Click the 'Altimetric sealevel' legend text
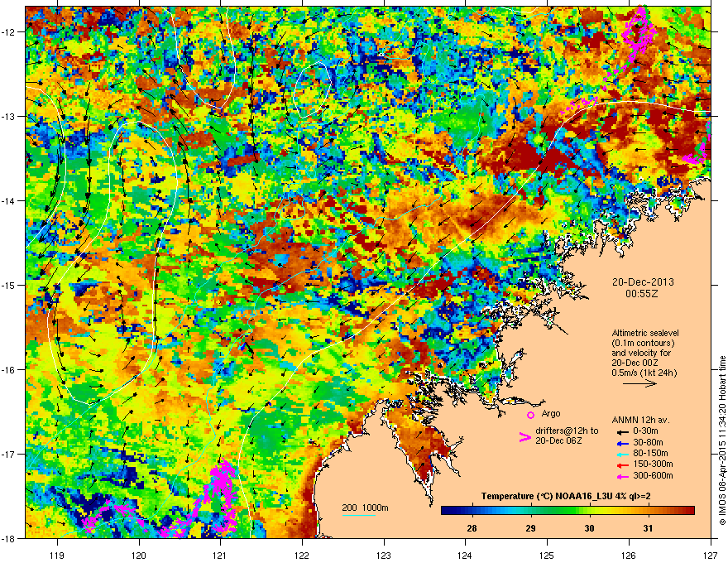This screenshot has height=563, width=728. click(645, 333)
